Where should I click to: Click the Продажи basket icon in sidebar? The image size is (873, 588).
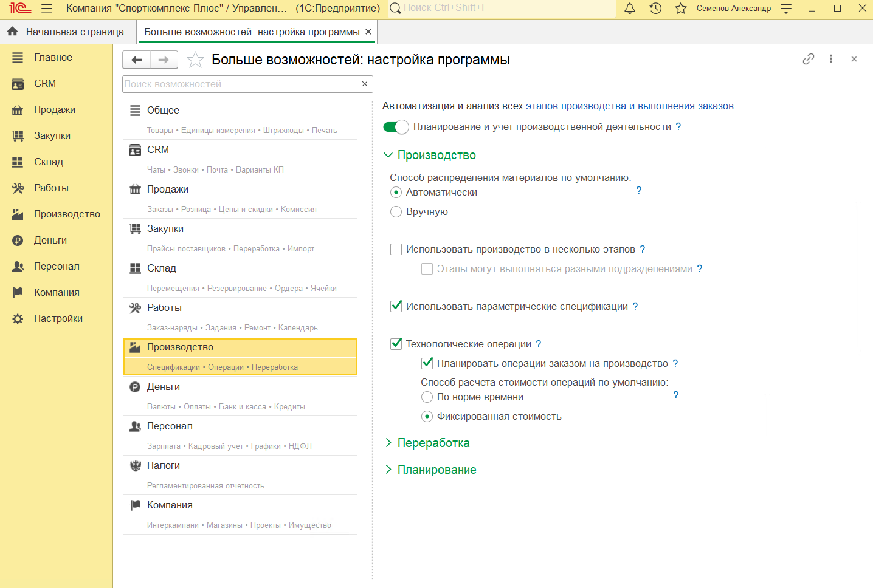pos(18,110)
